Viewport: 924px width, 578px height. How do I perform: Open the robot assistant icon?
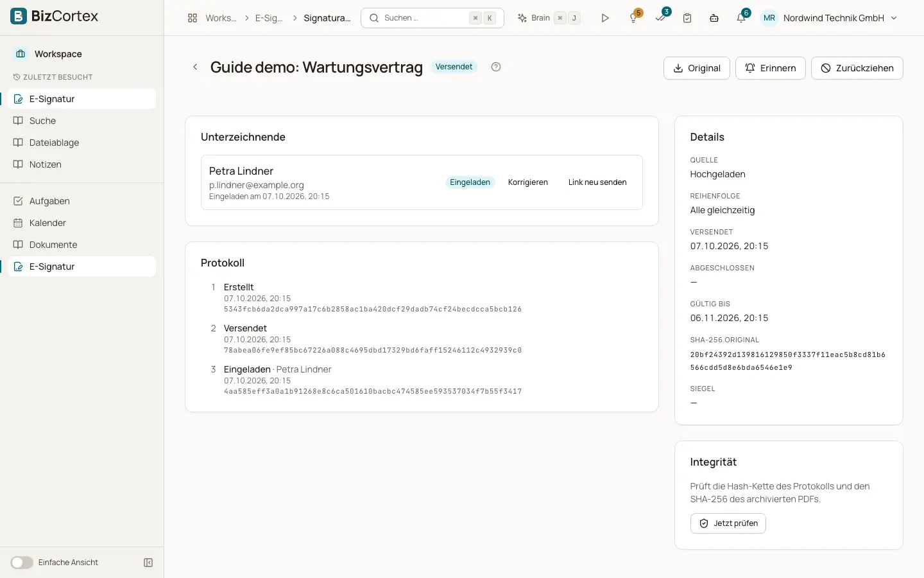point(714,18)
